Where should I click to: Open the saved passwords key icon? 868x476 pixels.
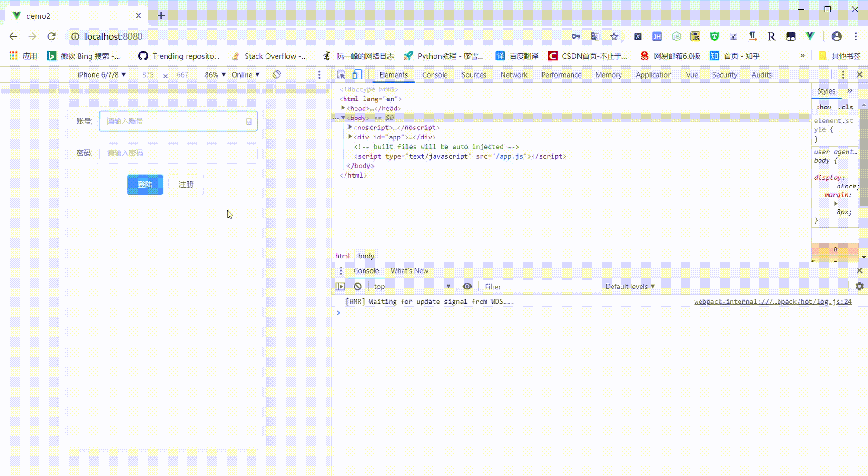pyautogui.click(x=576, y=37)
